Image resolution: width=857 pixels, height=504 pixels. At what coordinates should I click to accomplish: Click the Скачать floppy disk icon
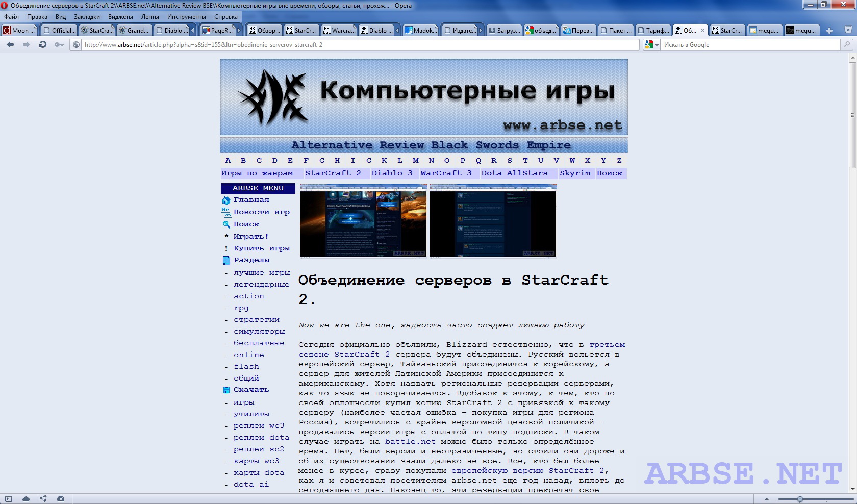(x=226, y=390)
